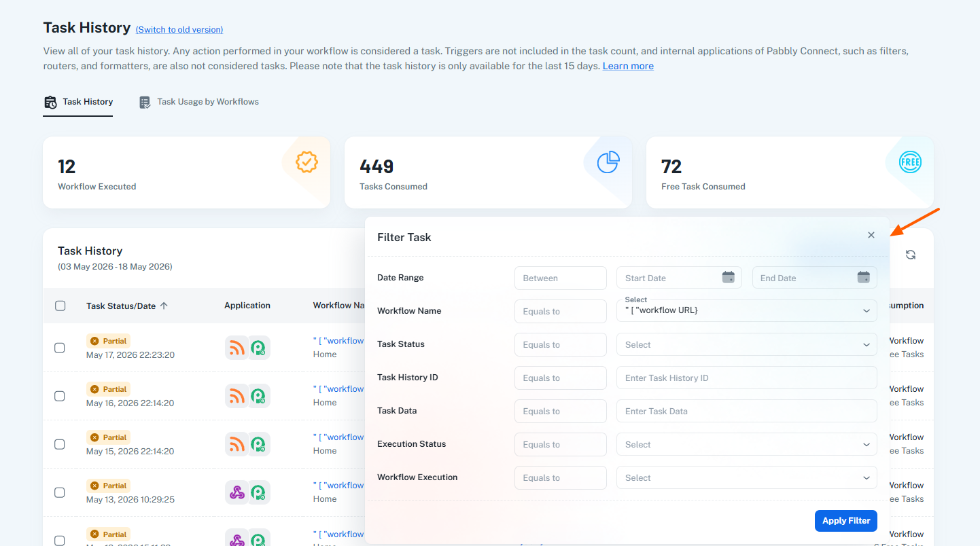Close the Filter Task panel
The image size is (980, 546).
pyautogui.click(x=871, y=235)
